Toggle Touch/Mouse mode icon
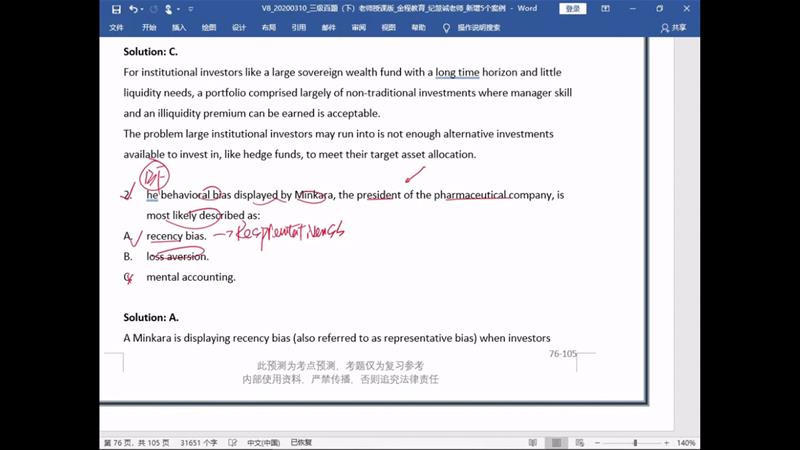This screenshot has width=800, height=450. coord(168,9)
